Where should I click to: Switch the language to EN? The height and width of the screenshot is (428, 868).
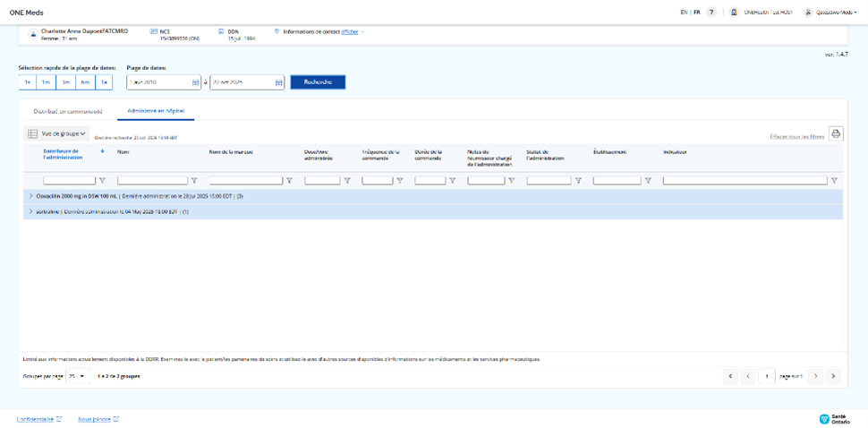[x=684, y=13]
